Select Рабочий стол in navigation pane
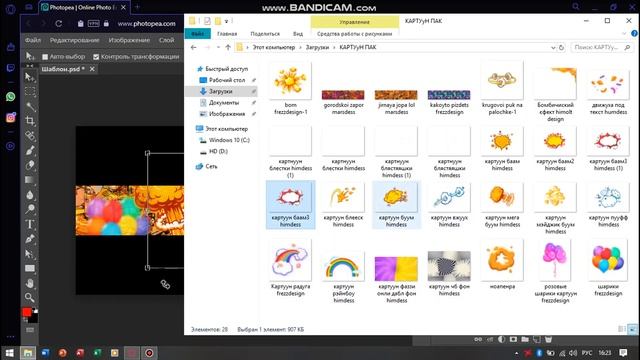Image resolution: width=640 pixels, height=360 pixels. tap(227, 80)
